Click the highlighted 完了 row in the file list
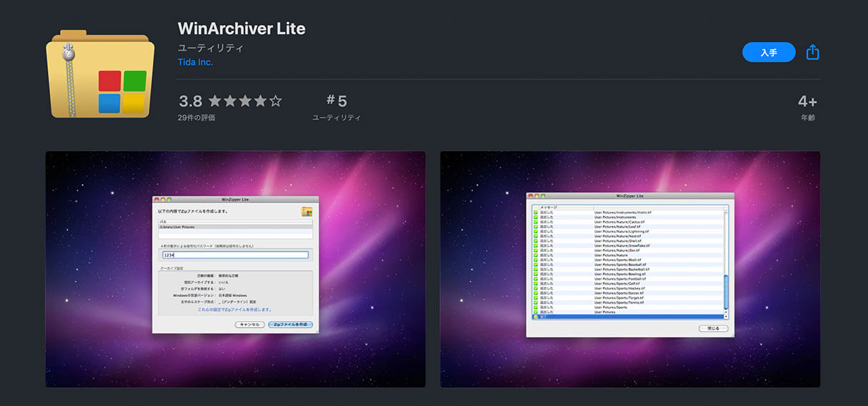The width and height of the screenshot is (868, 406). click(628, 316)
